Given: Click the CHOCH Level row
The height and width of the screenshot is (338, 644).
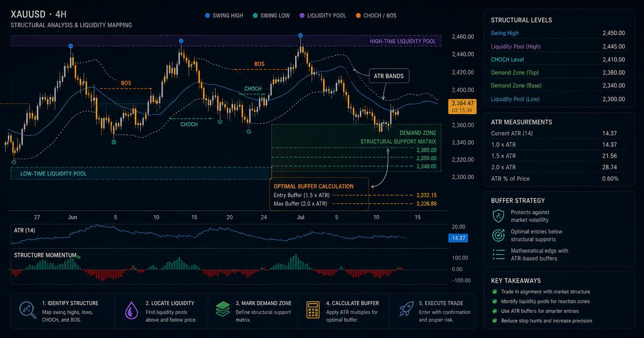Looking at the screenshot, I should [x=558, y=60].
